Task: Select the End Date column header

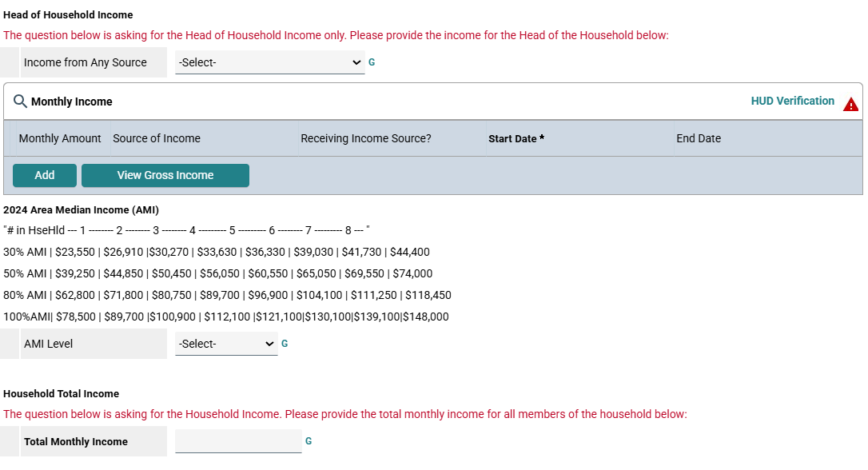Action: click(x=698, y=138)
